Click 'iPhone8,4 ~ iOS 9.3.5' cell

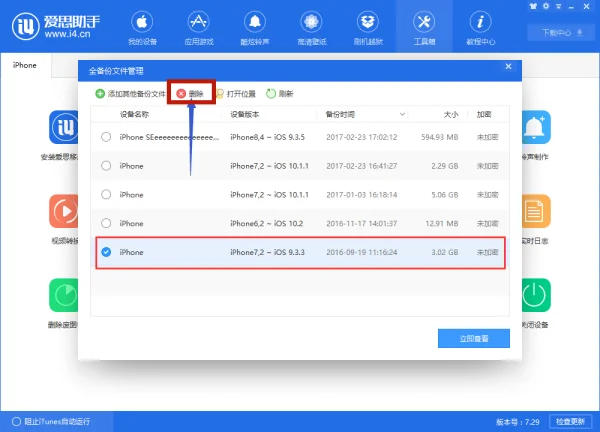[267, 137]
